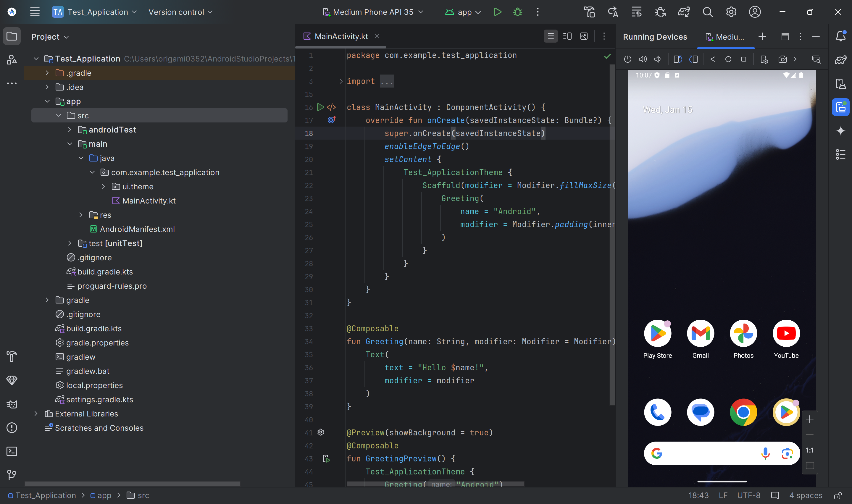Switch editor to Code-only view mode
This screenshot has height=504, width=852.
[551, 36]
